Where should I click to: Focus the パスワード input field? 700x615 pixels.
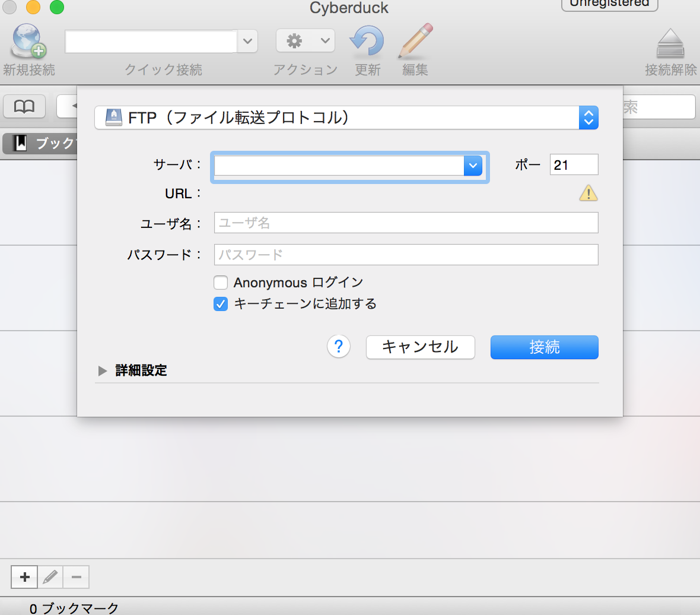406,255
